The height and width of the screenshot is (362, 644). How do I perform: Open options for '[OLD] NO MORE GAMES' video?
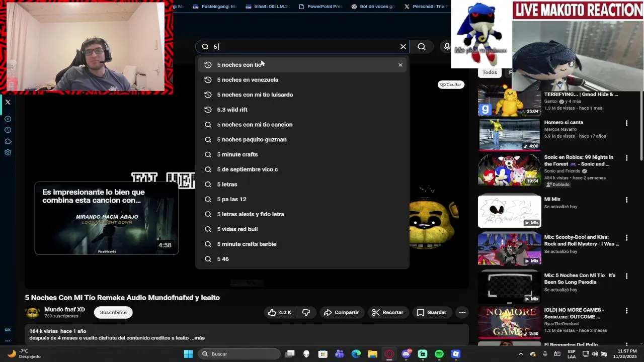(x=626, y=311)
